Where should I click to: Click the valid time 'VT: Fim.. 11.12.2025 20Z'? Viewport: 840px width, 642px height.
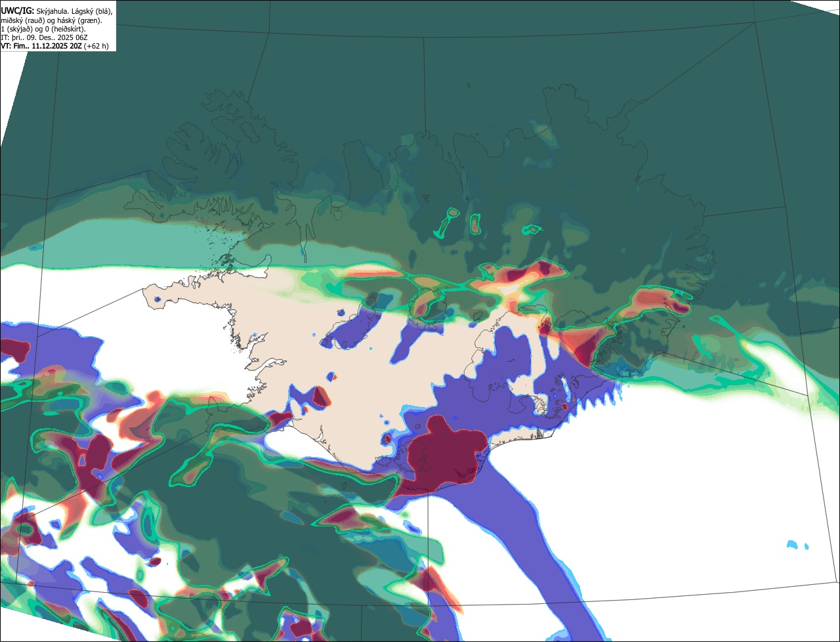pyautogui.click(x=41, y=46)
